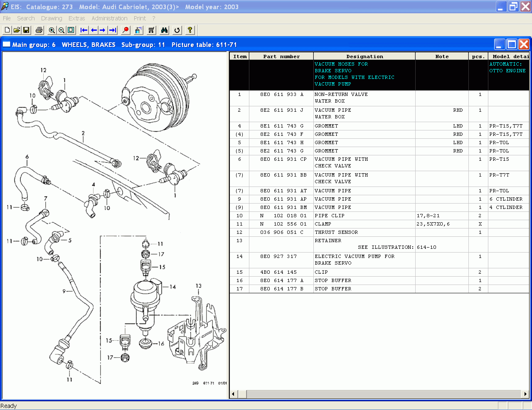Viewport: 532px width, 410px height.
Task: Fit the drawing to the window
Action: 71,30
